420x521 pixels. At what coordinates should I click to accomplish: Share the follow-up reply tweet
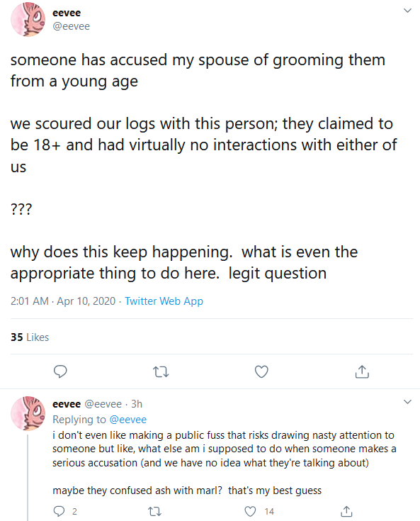[346, 511]
